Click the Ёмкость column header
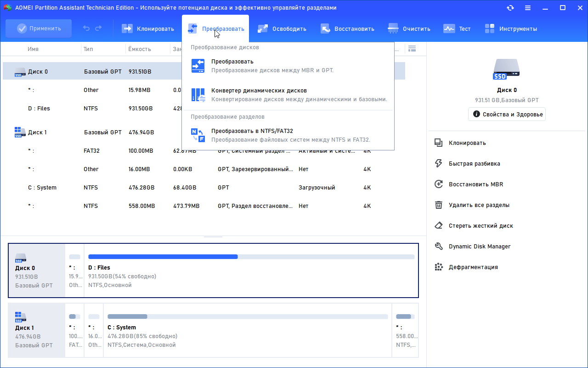The width and height of the screenshot is (588, 368). pos(140,49)
